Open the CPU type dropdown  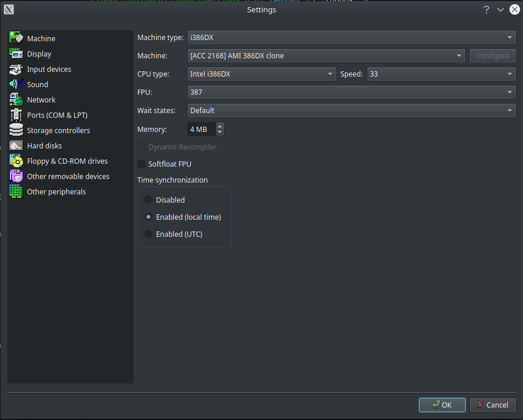[x=262, y=74]
